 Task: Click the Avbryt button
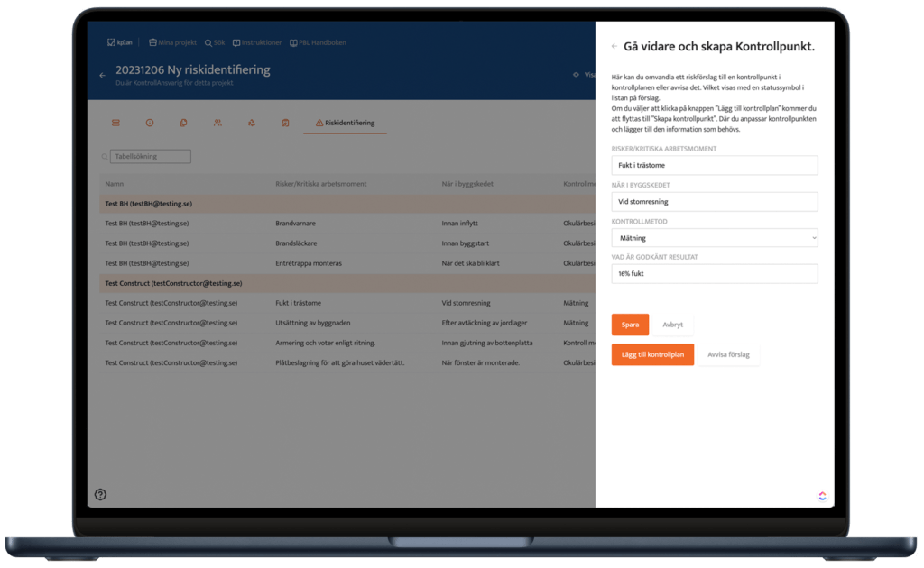click(x=672, y=325)
